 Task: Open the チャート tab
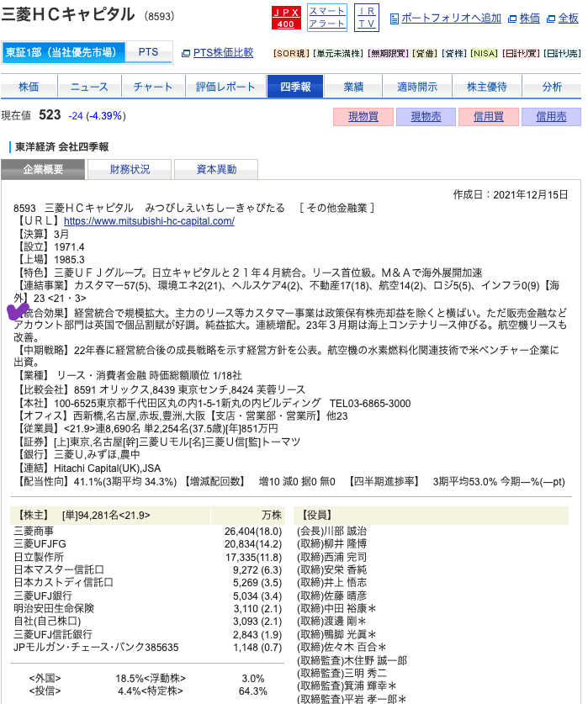click(x=153, y=87)
